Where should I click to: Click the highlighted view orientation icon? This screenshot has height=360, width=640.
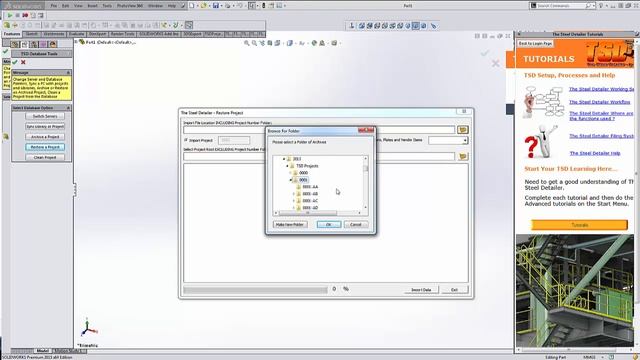point(416,26)
